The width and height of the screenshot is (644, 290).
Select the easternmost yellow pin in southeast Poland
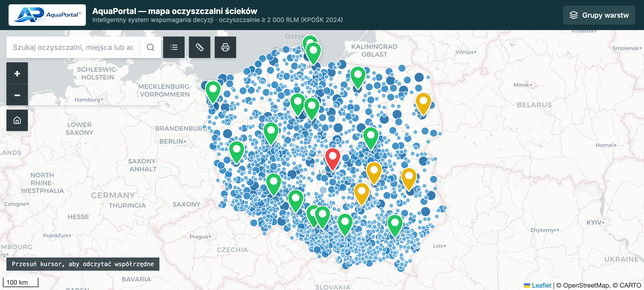[x=409, y=179]
